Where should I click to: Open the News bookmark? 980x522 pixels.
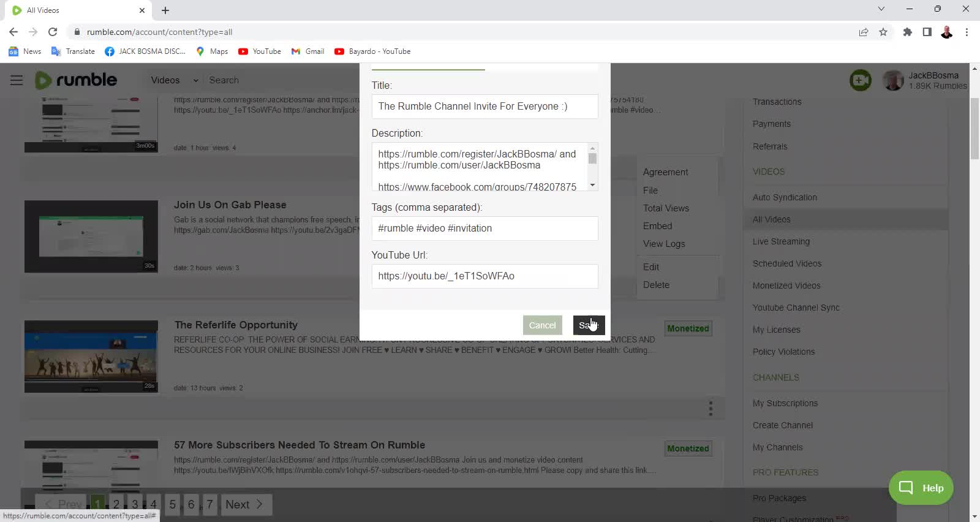pyautogui.click(x=25, y=51)
